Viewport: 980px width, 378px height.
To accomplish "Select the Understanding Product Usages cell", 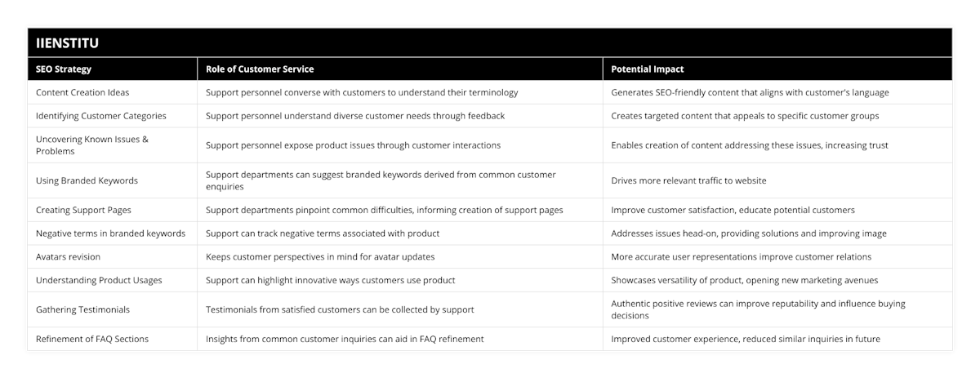I will click(x=99, y=280).
